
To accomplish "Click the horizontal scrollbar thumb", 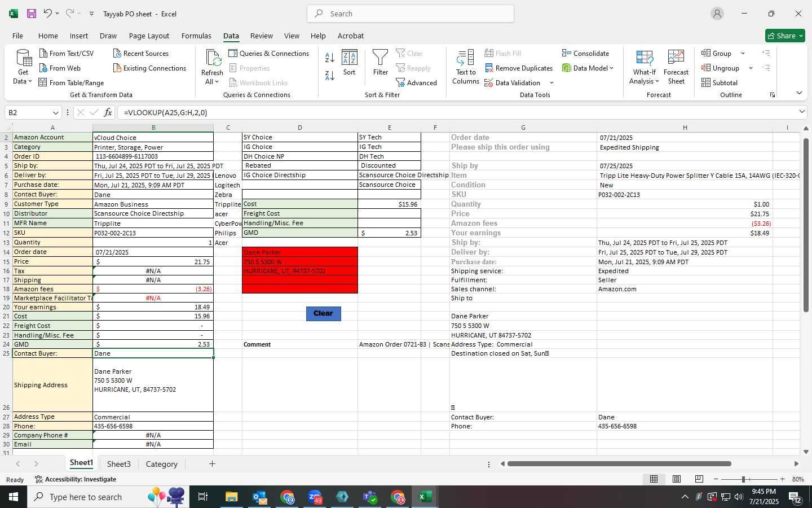I will (619, 464).
